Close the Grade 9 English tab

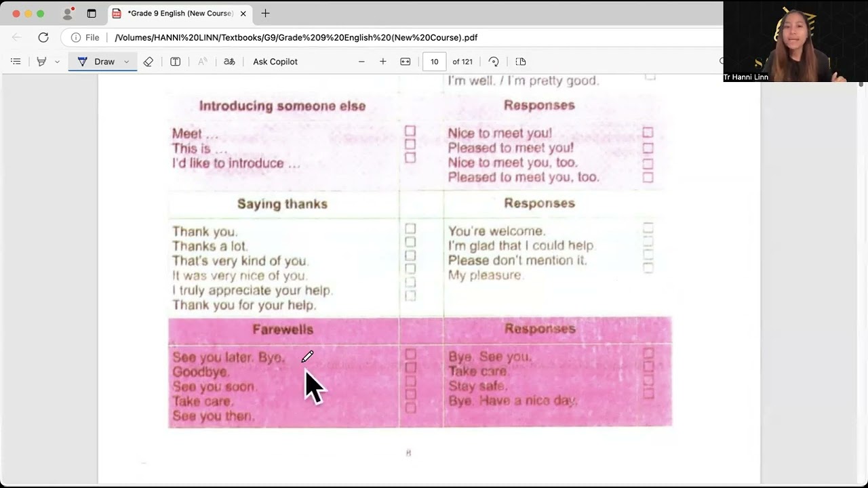(243, 14)
